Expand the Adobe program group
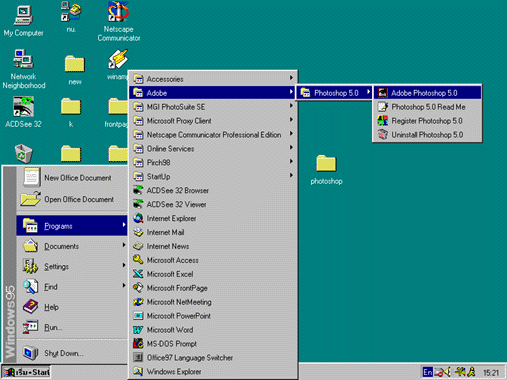 click(x=213, y=93)
